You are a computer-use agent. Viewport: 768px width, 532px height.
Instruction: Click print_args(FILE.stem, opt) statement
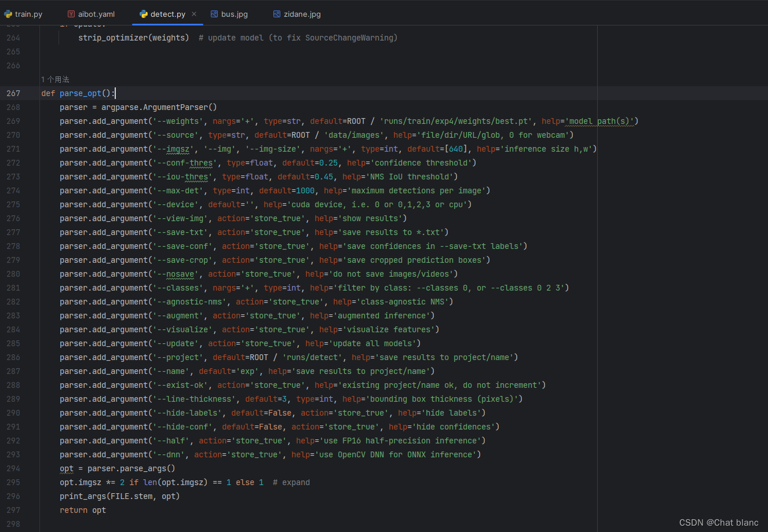click(120, 496)
